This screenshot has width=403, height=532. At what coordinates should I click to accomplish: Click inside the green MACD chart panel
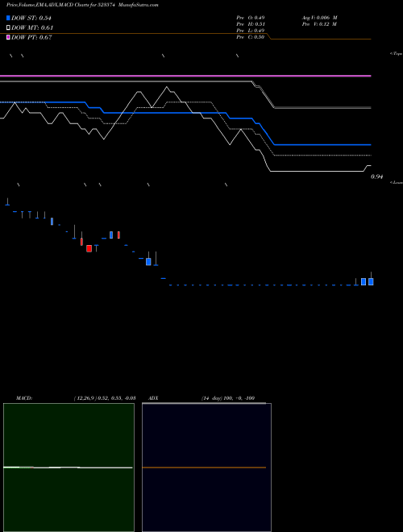[x=69, y=468]
